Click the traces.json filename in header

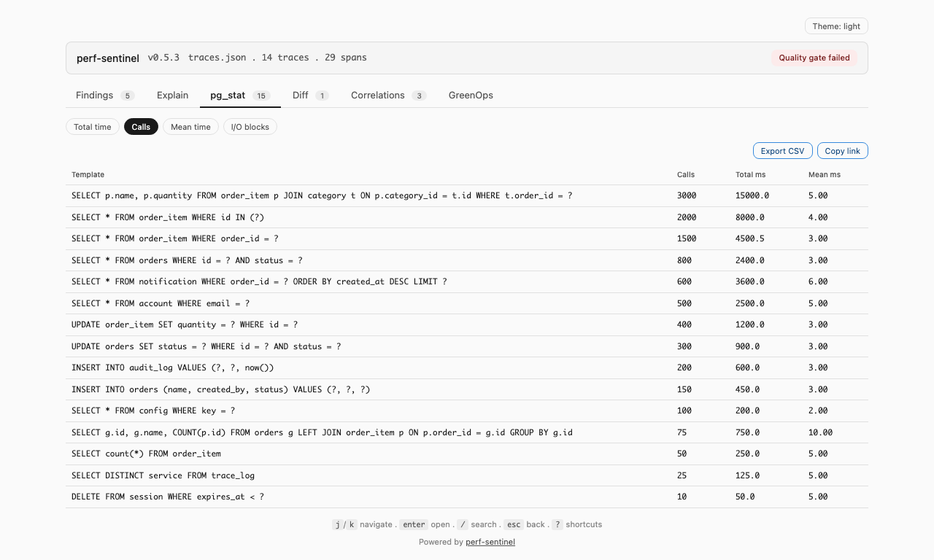217,57
